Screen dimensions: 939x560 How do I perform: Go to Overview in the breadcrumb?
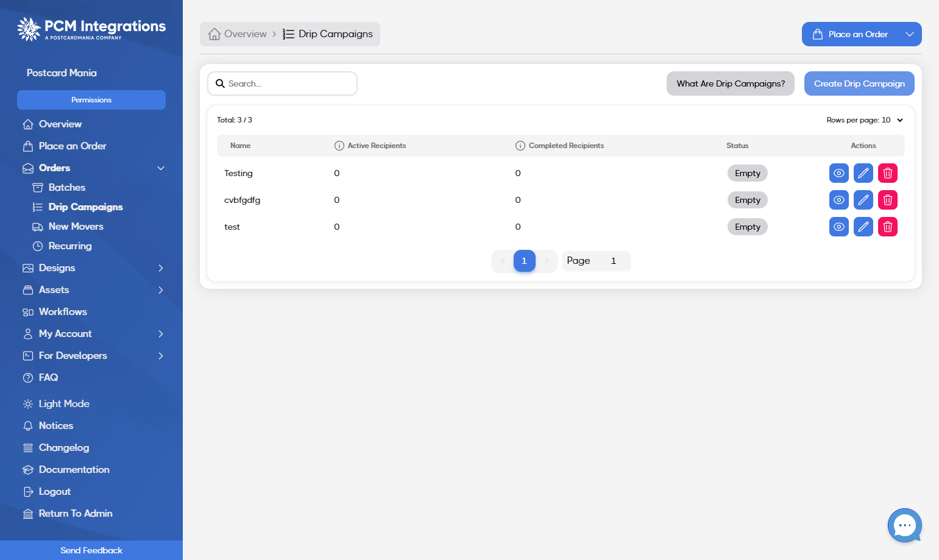(x=238, y=34)
